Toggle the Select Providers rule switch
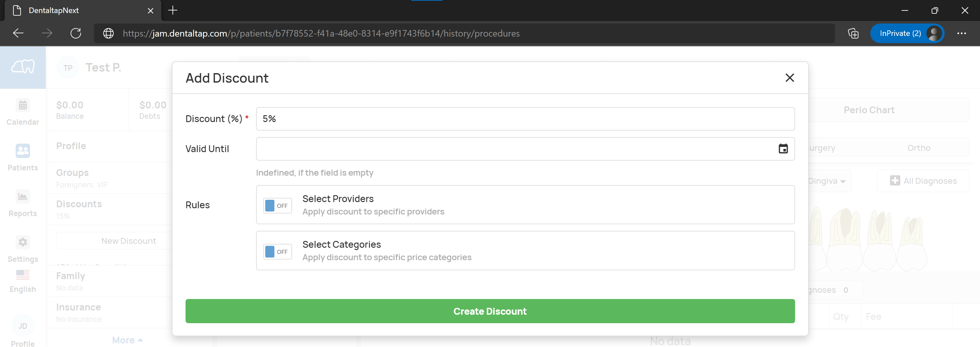This screenshot has height=347, width=980. [x=278, y=206]
